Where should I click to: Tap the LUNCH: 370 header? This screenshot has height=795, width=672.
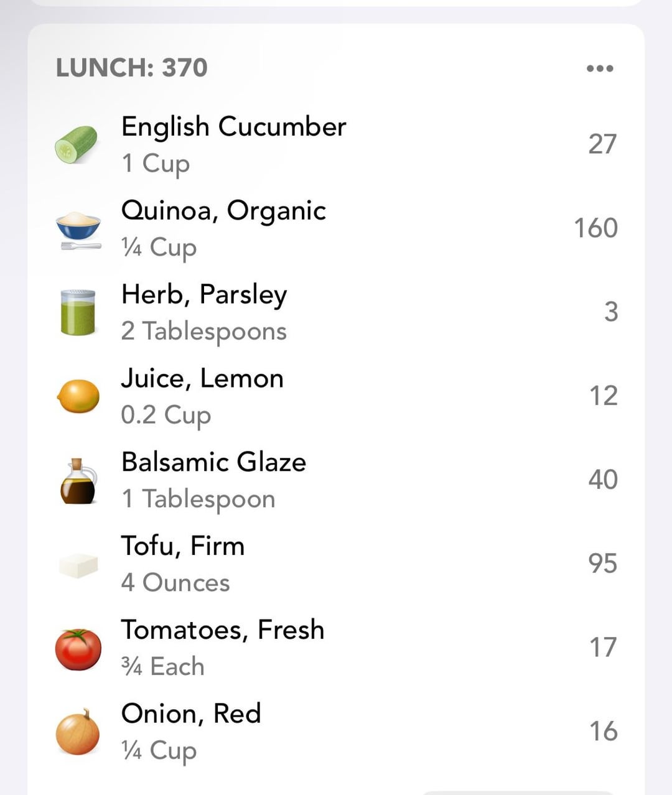132,68
